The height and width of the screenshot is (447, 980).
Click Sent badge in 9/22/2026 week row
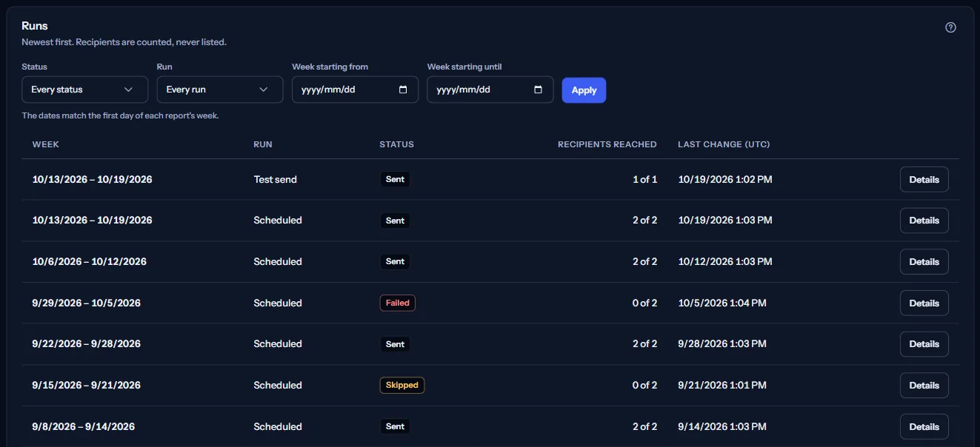396,344
